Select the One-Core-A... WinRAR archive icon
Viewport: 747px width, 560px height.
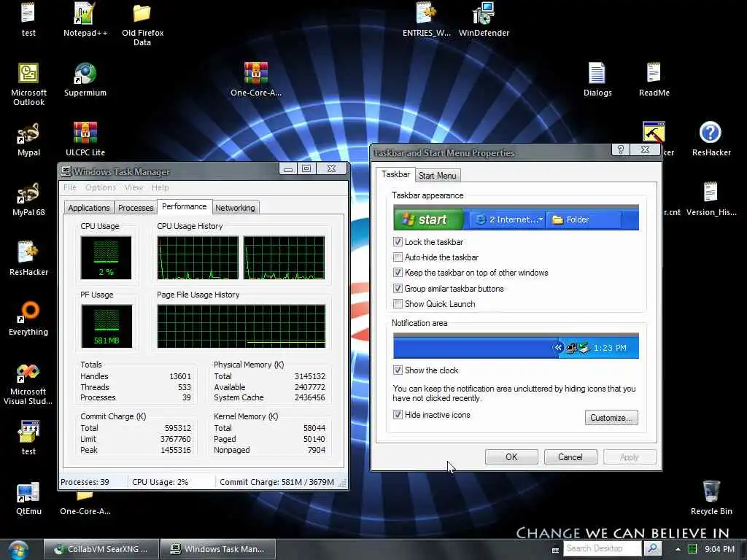coord(256,79)
